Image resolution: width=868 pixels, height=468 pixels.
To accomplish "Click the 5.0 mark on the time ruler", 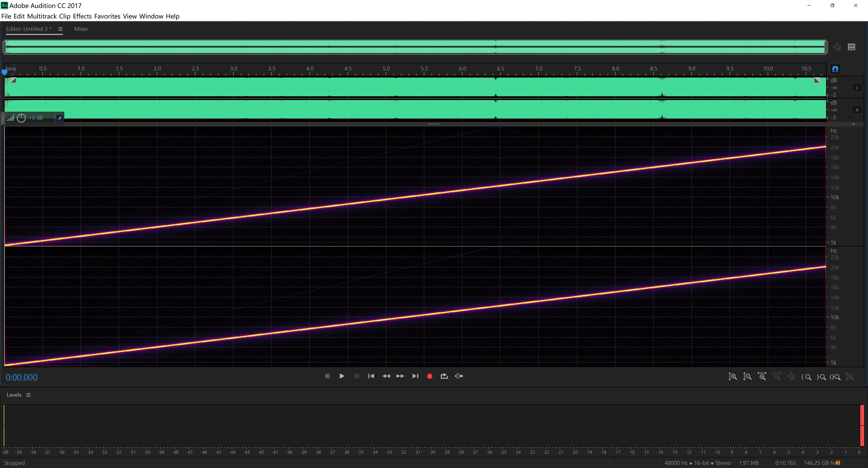I will (386, 68).
